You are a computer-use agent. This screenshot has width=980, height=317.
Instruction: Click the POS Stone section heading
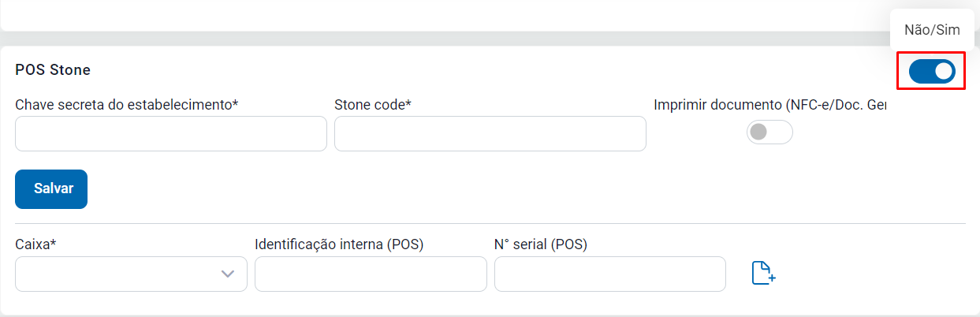tap(53, 69)
